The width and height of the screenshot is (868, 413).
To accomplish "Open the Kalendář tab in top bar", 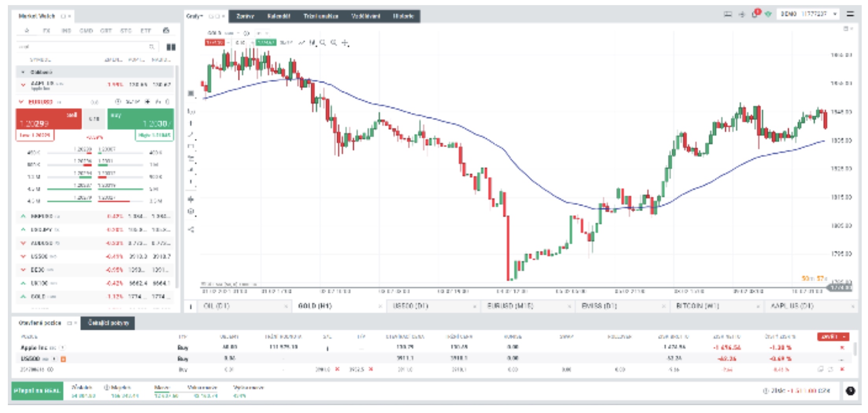I will tap(278, 16).
